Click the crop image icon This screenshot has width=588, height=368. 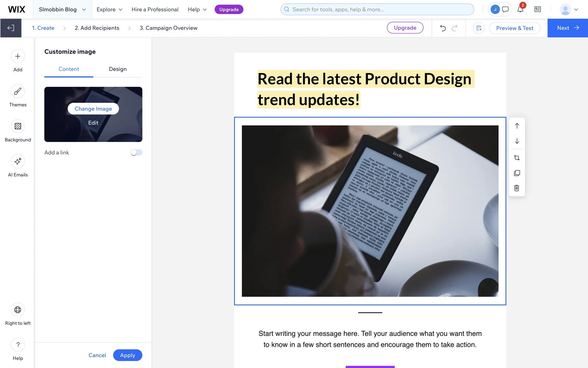click(x=517, y=158)
